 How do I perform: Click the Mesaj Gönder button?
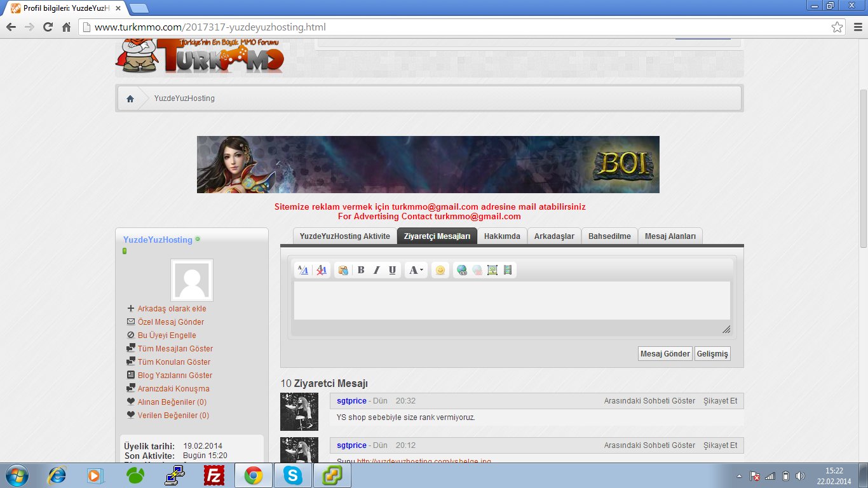665,354
